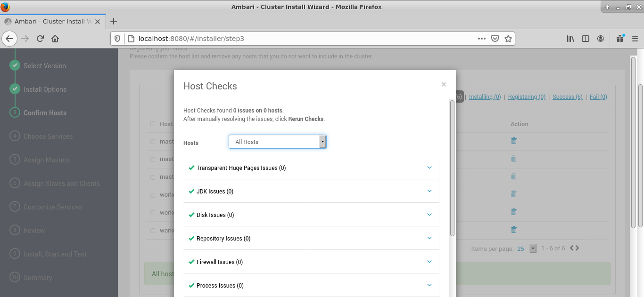Bookmark this page with the star icon
The width and height of the screenshot is (644, 297).
pyautogui.click(x=508, y=39)
